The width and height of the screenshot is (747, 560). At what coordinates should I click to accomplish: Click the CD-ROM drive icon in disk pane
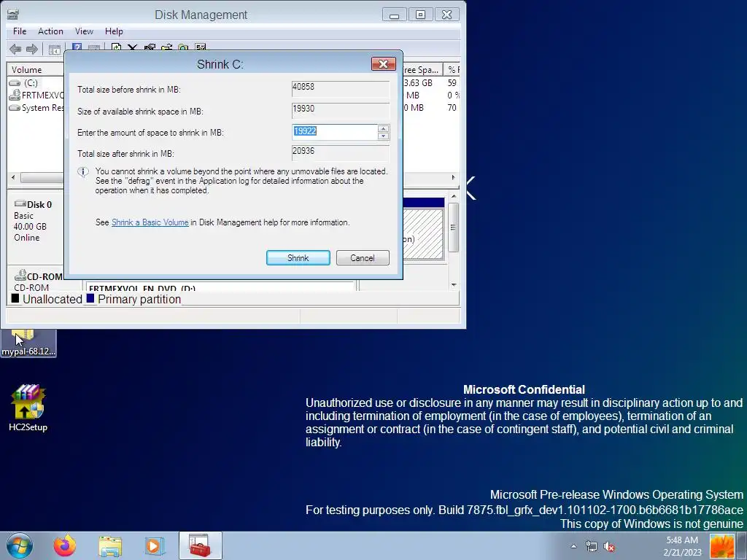20,275
